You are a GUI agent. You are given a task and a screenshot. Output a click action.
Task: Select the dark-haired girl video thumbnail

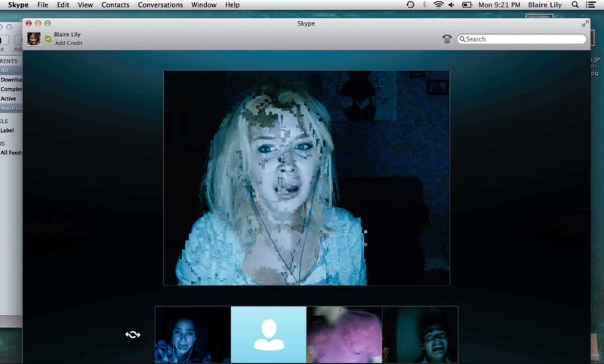point(193,335)
